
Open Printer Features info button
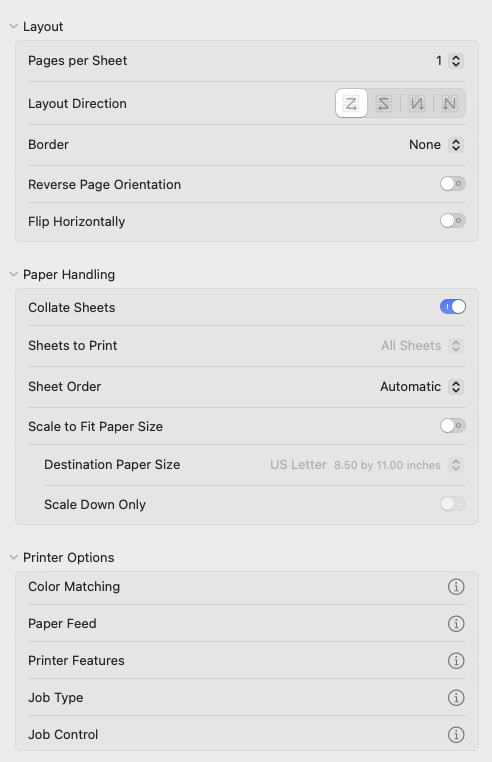[456, 660]
